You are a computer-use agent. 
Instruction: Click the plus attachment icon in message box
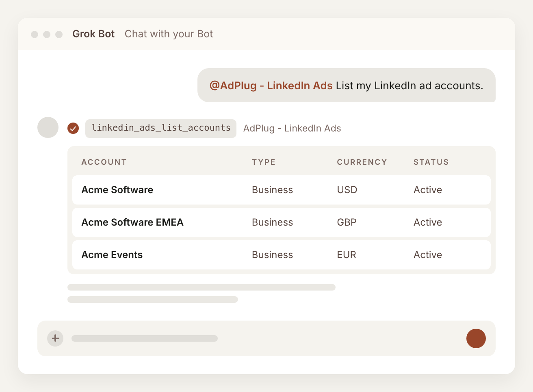55,338
